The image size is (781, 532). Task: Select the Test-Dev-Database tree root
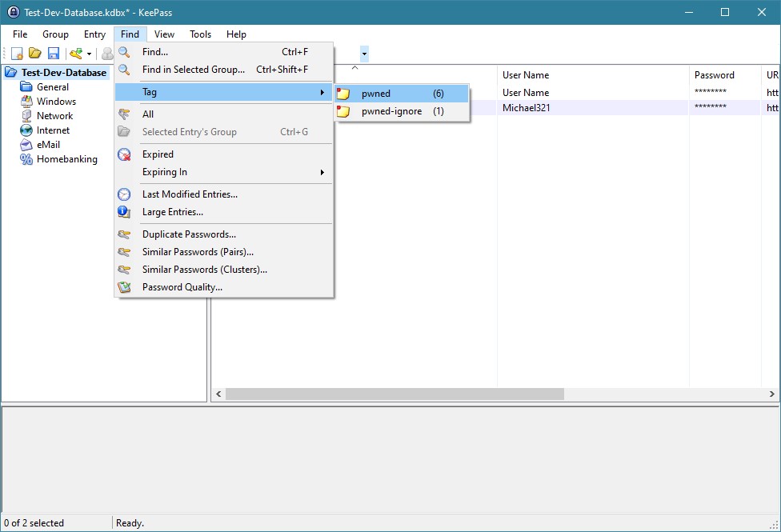point(64,72)
